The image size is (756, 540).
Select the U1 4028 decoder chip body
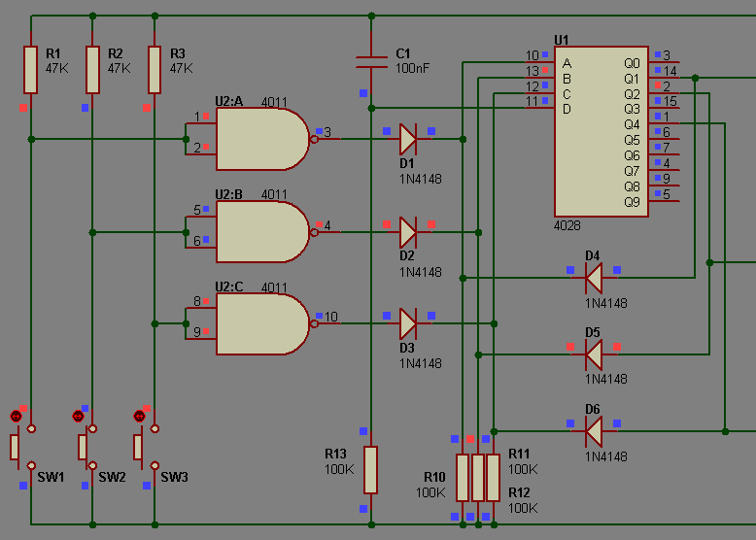(601, 131)
